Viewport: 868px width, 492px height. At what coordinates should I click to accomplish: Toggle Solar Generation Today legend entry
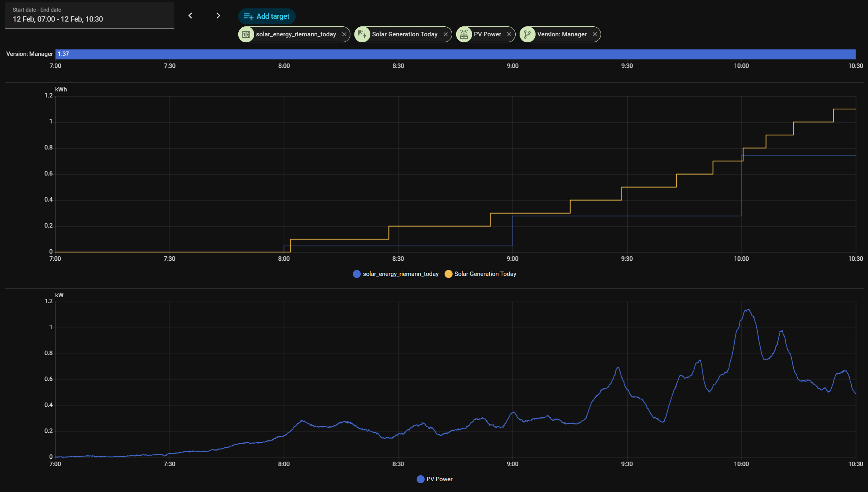[485, 274]
